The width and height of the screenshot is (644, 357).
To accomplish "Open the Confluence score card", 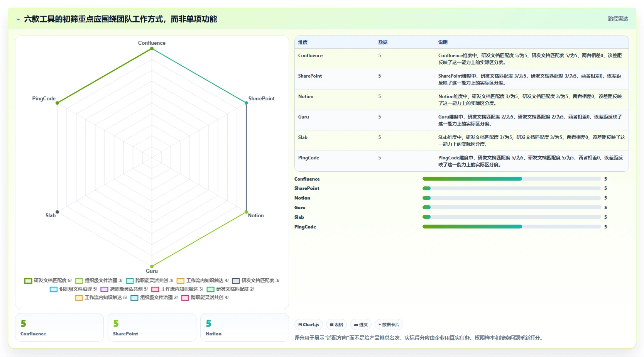I will 59,327.
